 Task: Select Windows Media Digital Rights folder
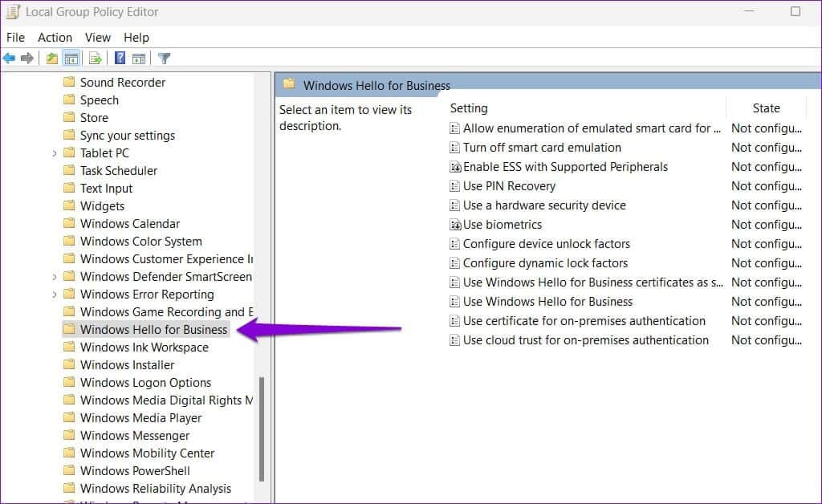pyautogui.click(x=166, y=400)
